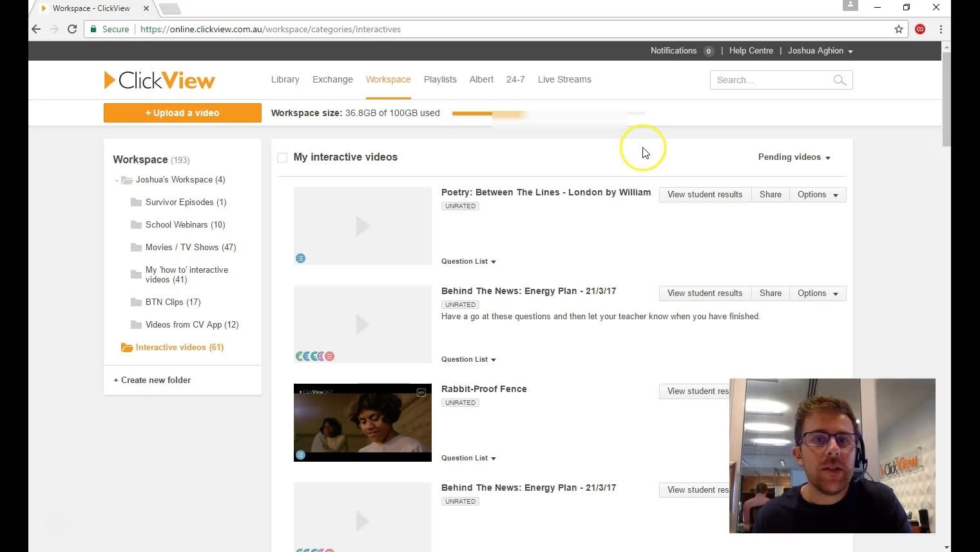The width and height of the screenshot is (980, 552).
Task: Open the Exchange tab
Action: coord(332,79)
